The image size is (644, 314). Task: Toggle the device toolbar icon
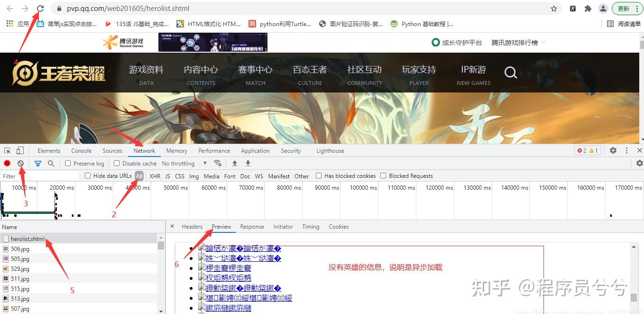[x=20, y=151]
